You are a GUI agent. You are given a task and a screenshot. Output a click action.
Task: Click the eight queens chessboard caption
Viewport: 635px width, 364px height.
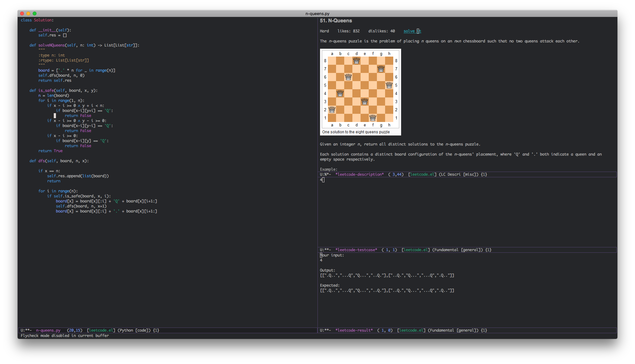pyautogui.click(x=356, y=132)
